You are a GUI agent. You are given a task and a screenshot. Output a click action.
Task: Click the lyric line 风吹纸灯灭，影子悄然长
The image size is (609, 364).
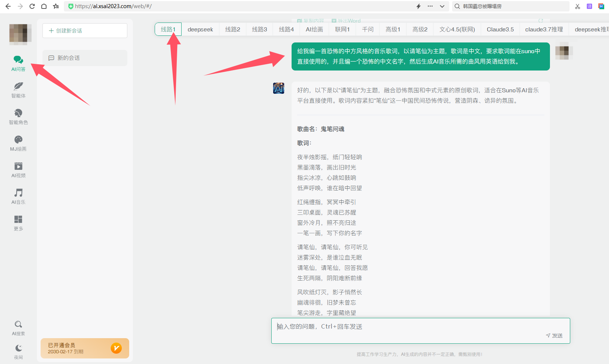tap(330, 292)
